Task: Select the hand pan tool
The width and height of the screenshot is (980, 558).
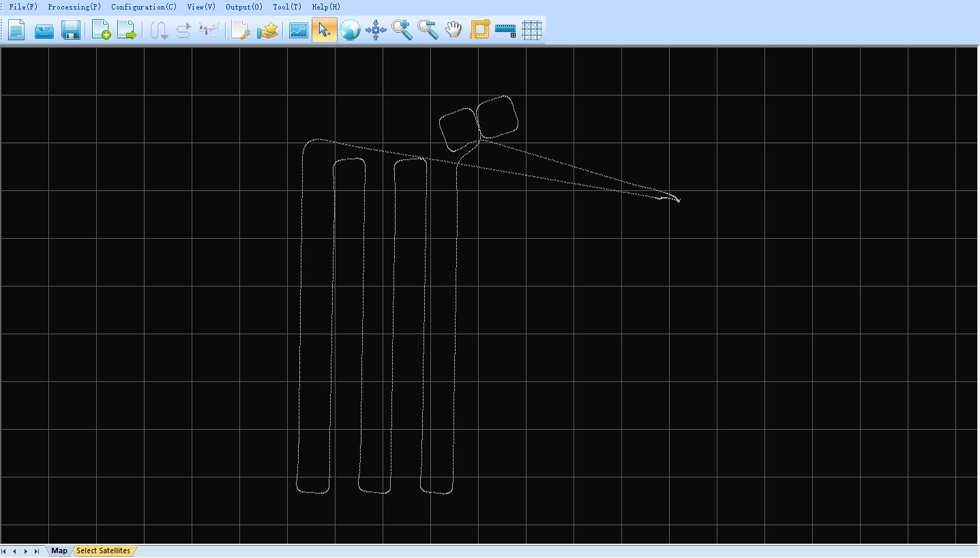Action: click(x=454, y=30)
